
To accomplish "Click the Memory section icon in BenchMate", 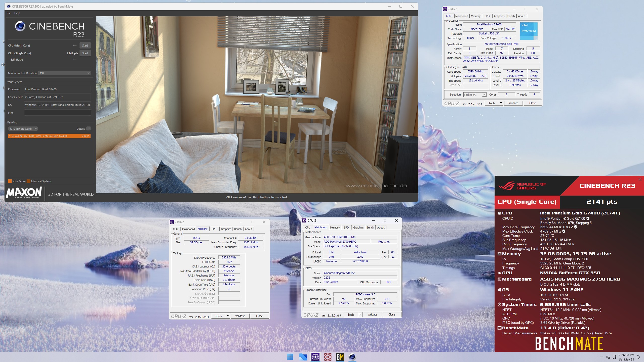I will tap(499, 254).
